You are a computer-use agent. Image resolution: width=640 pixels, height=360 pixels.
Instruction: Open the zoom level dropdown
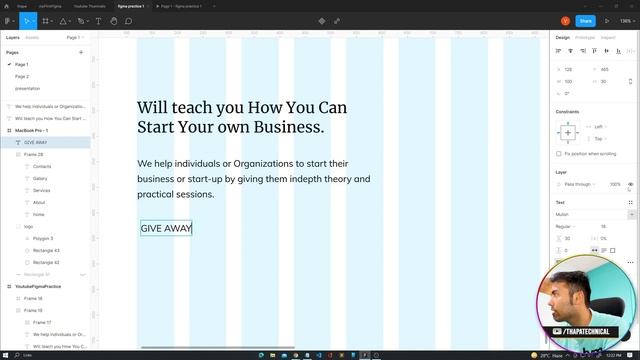(627, 21)
